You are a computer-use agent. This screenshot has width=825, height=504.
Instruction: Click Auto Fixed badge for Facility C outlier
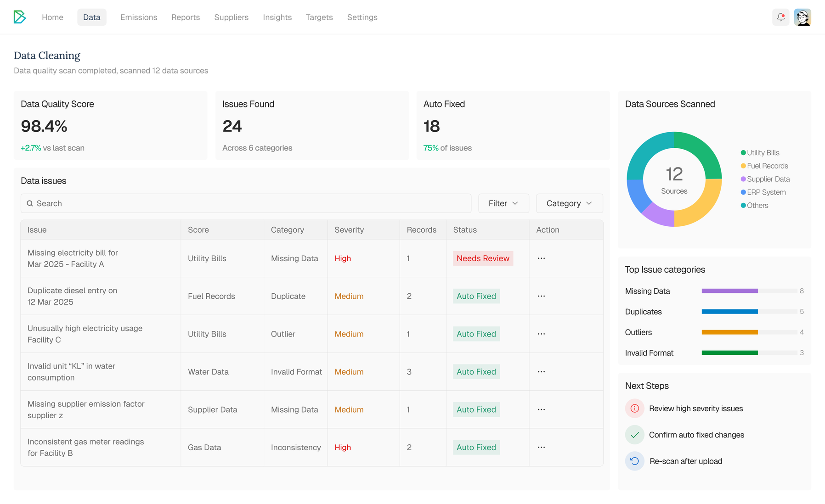coord(476,334)
